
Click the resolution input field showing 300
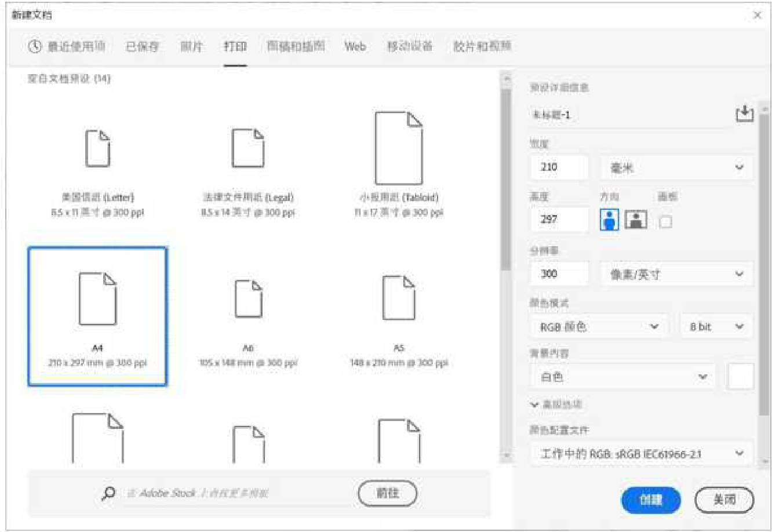[559, 274]
